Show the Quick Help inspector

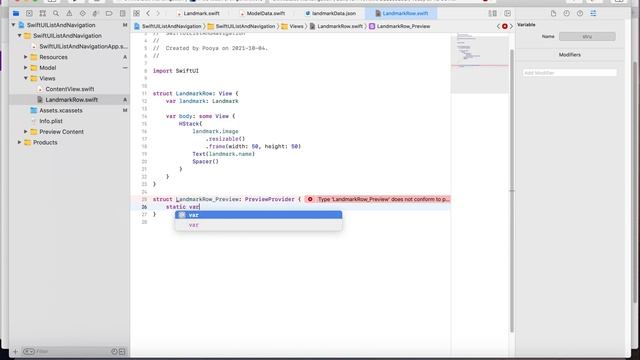[x=580, y=13]
